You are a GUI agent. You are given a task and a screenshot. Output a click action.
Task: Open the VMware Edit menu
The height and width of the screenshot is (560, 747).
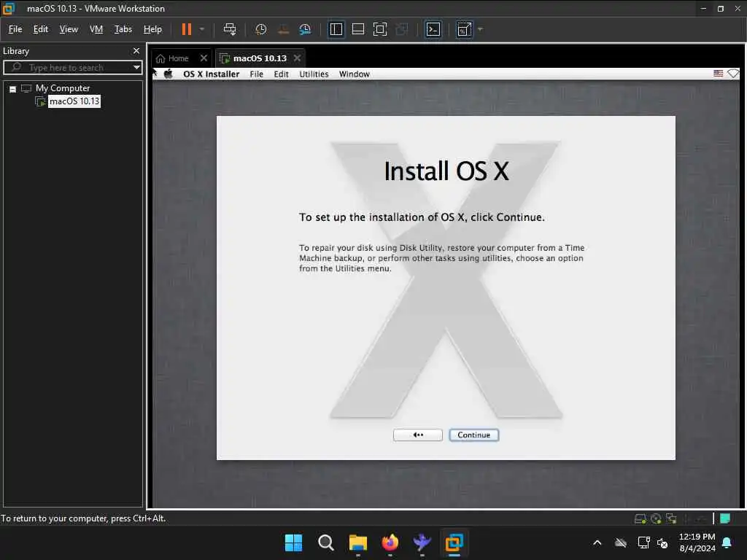pyautogui.click(x=41, y=29)
